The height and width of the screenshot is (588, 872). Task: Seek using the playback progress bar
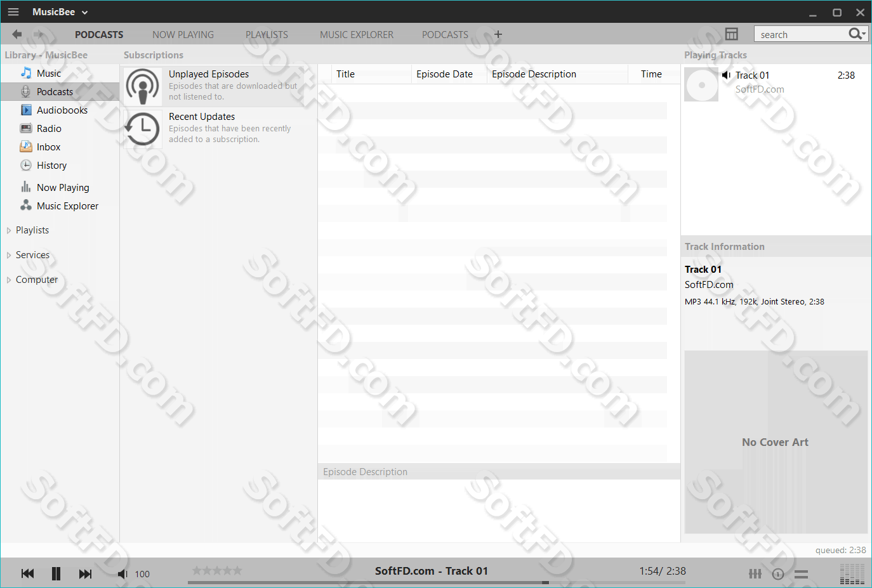(x=437, y=582)
